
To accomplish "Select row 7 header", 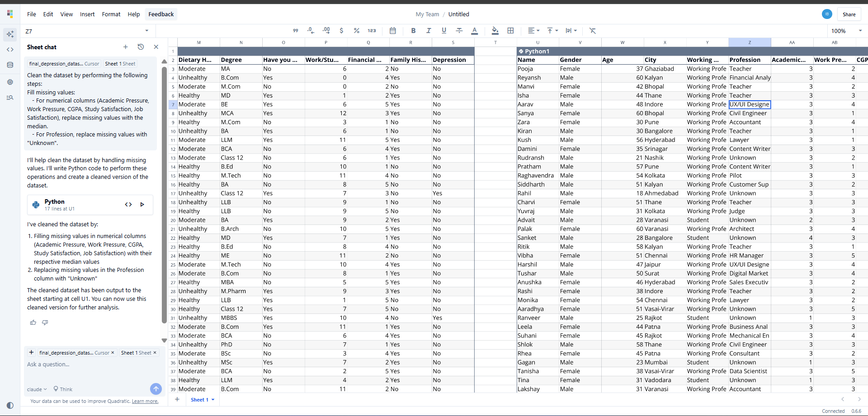I will pos(173,104).
